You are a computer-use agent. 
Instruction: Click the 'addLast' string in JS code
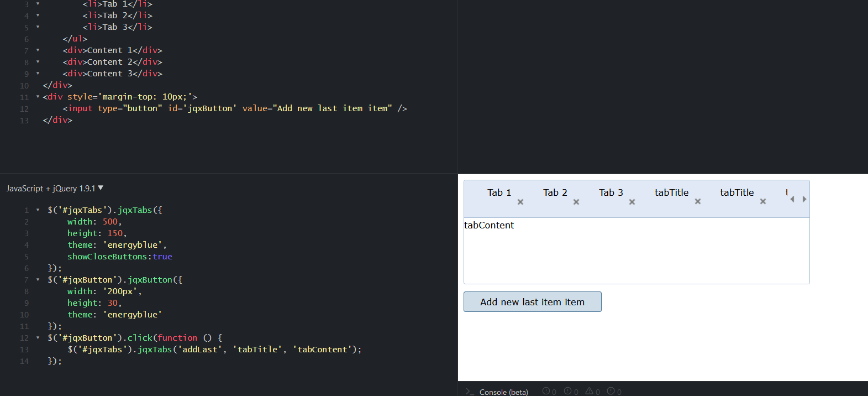click(202, 350)
